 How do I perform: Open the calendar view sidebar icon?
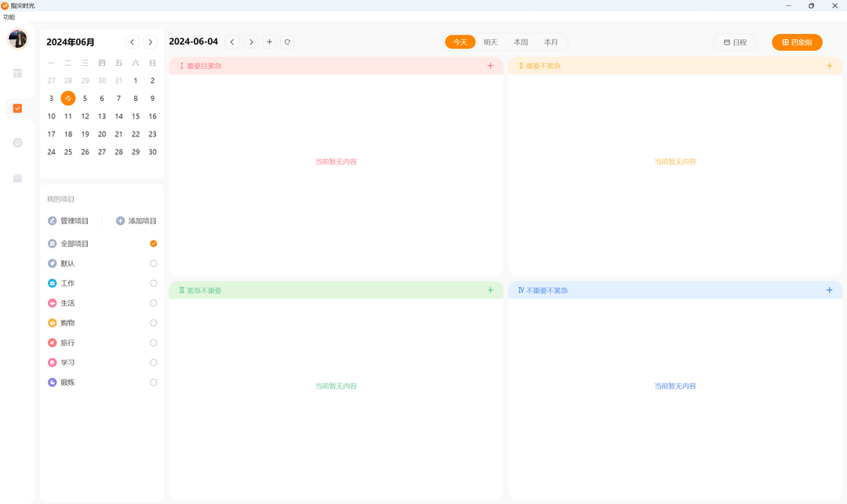pyautogui.click(x=17, y=73)
